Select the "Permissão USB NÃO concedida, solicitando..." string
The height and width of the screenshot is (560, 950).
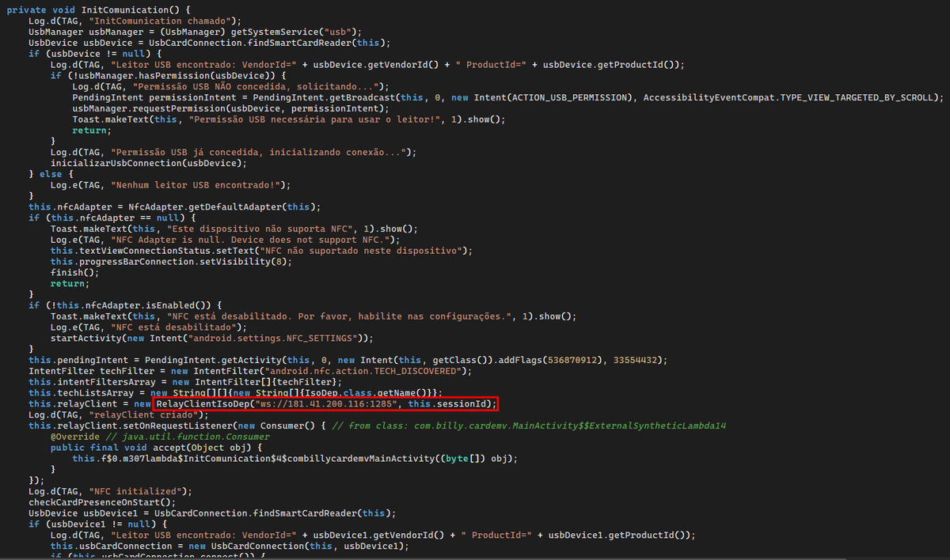[x=256, y=86]
